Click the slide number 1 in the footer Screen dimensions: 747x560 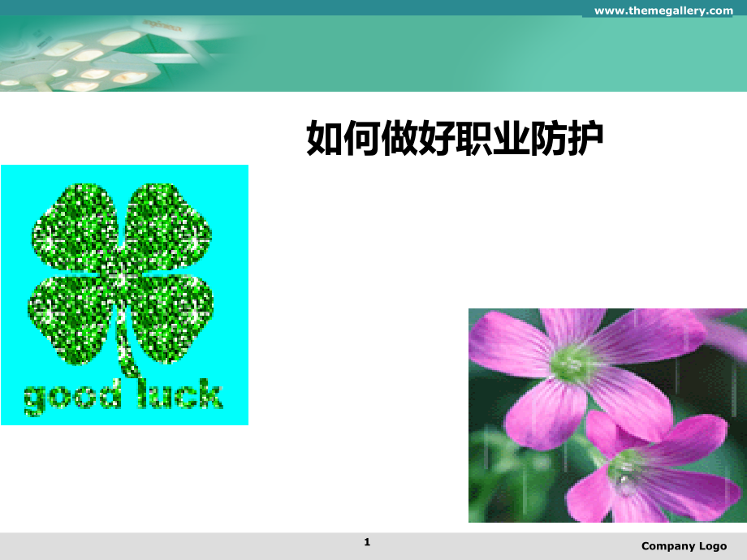[367, 541]
